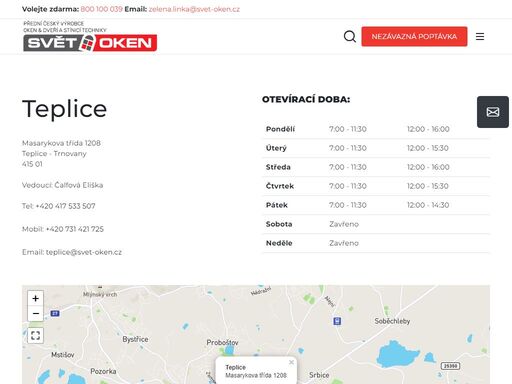Select the Pondělí row label
This screenshot has height=384, width=512.
pyautogui.click(x=280, y=129)
